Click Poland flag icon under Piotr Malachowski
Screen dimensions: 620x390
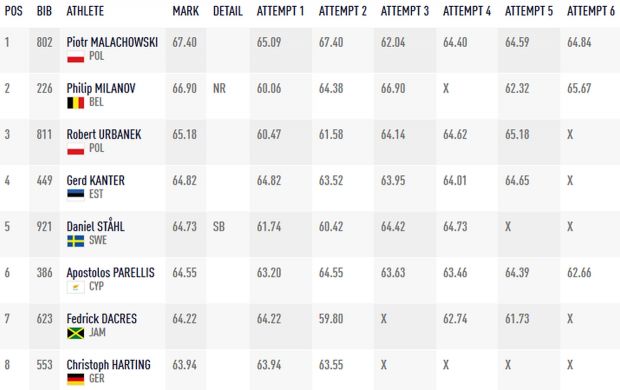coord(76,57)
